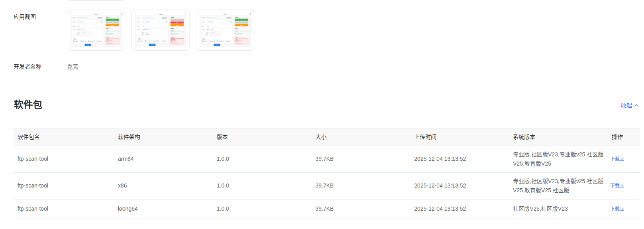Screen dimensions: 644x229
Task: Click the 操作 column header
Action: [x=617, y=137]
